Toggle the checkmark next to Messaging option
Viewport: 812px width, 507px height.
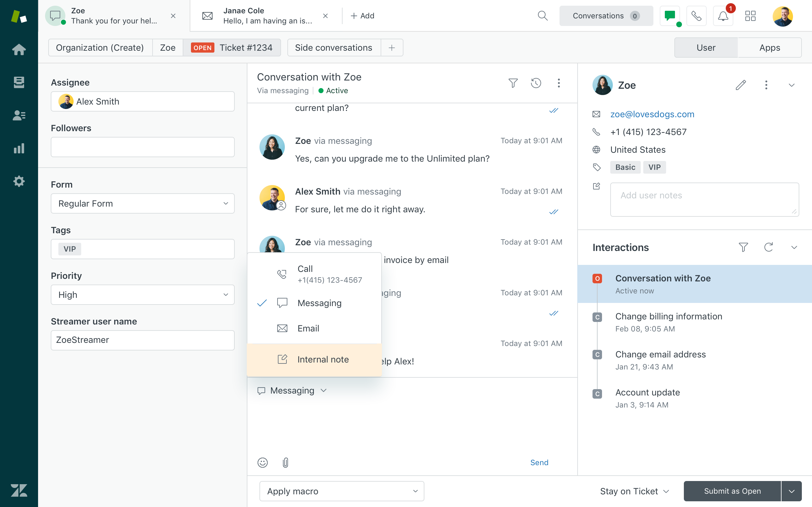(262, 303)
